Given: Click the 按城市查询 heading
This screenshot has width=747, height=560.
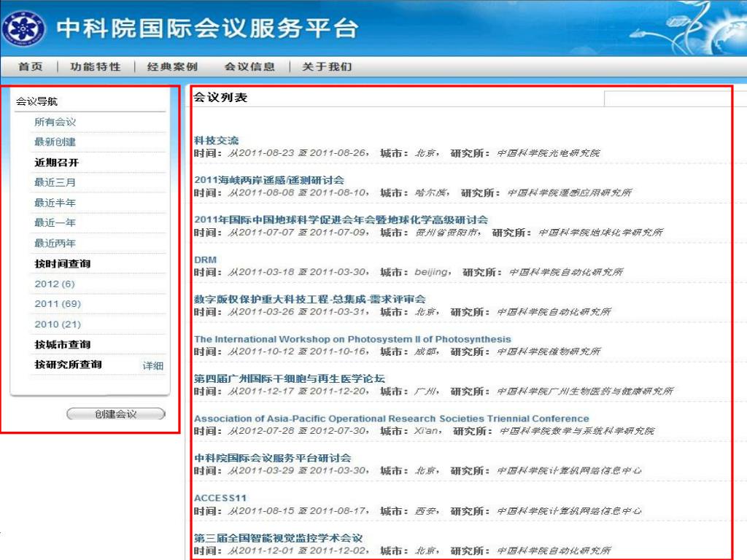Looking at the screenshot, I should (63, 344).
